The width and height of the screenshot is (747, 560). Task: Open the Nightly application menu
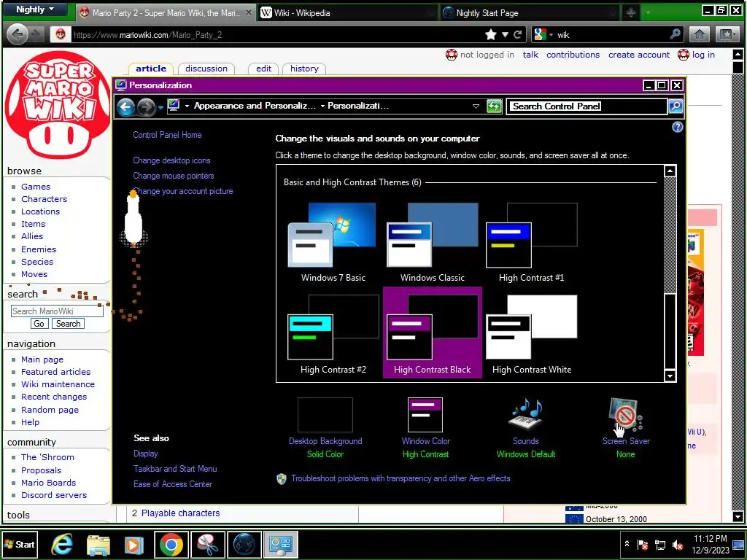click(34, 9)
